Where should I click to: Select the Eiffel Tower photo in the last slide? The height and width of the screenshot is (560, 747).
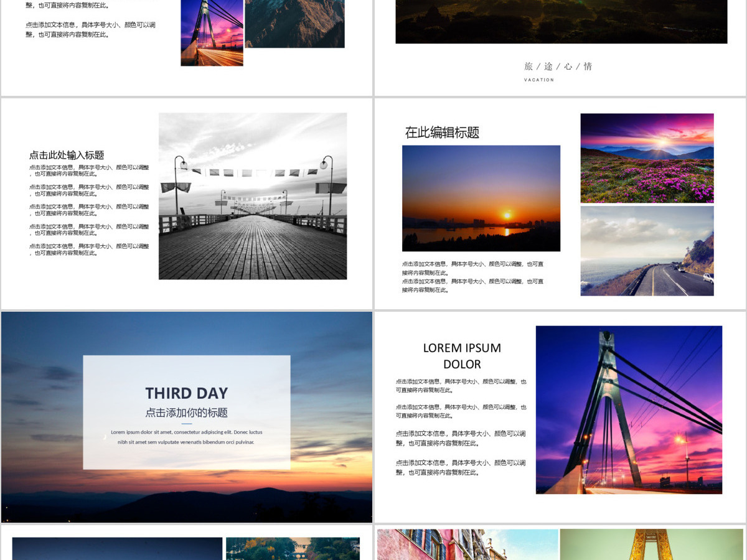click(652, 544)
